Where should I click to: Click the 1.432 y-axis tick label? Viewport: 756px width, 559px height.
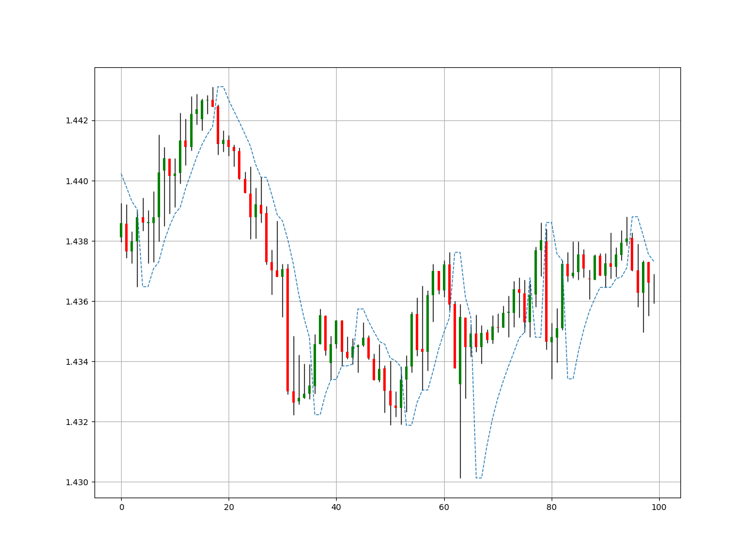pos(78,422)
